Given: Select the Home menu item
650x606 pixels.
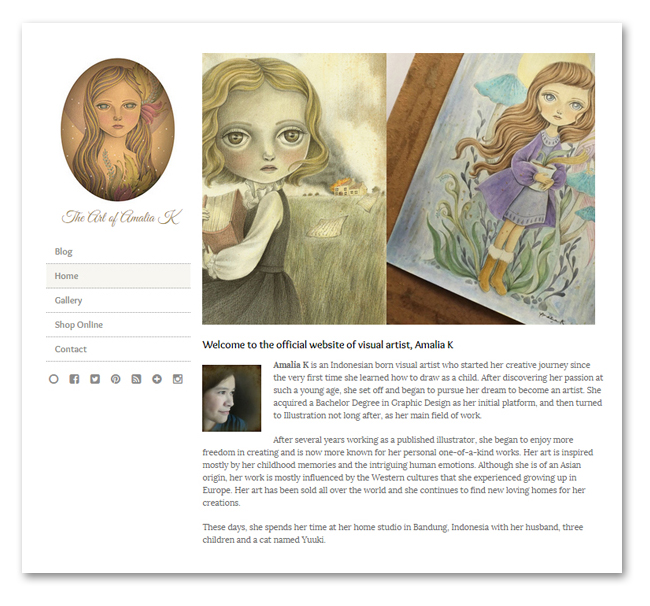Looking at the screenshot, I should pos(118,276).
